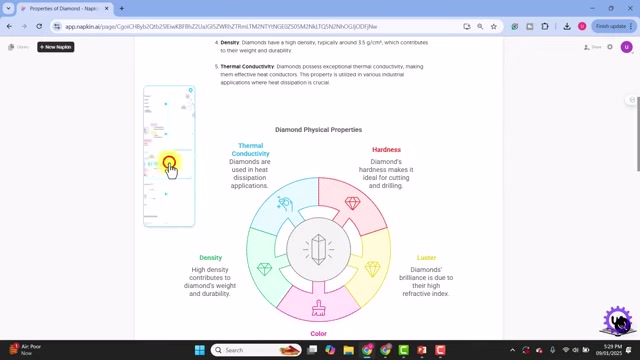Select the Thermal Conductivity paragraph heading

[247, 67]
